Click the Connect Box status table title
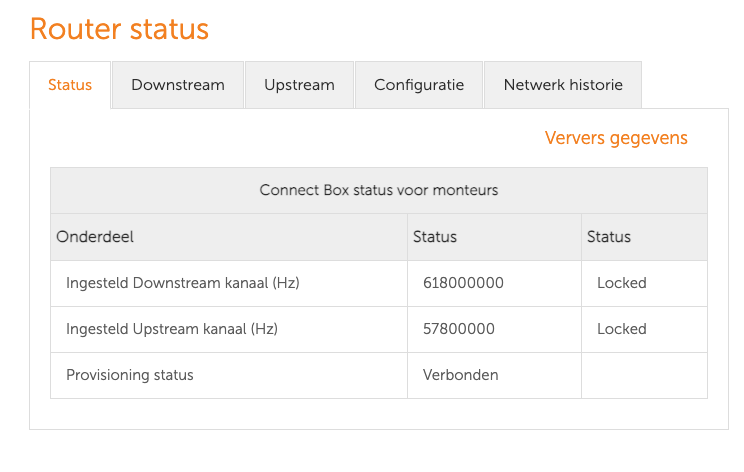Viewport: 744px width, 472px height. point(379,190)
